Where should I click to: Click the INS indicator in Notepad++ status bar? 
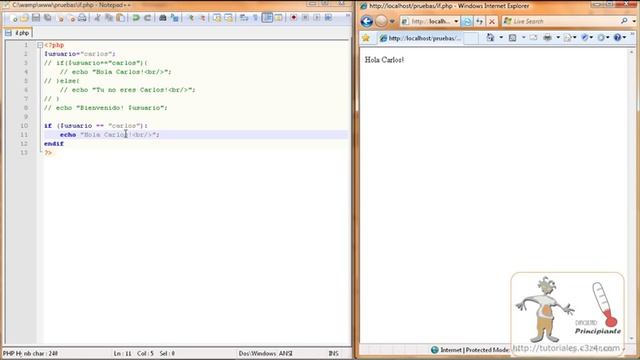click(x=333, y=353)
